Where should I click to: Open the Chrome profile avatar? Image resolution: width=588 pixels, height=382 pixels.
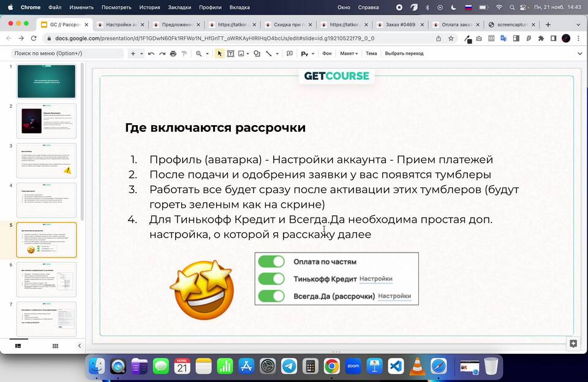[566, 38]
